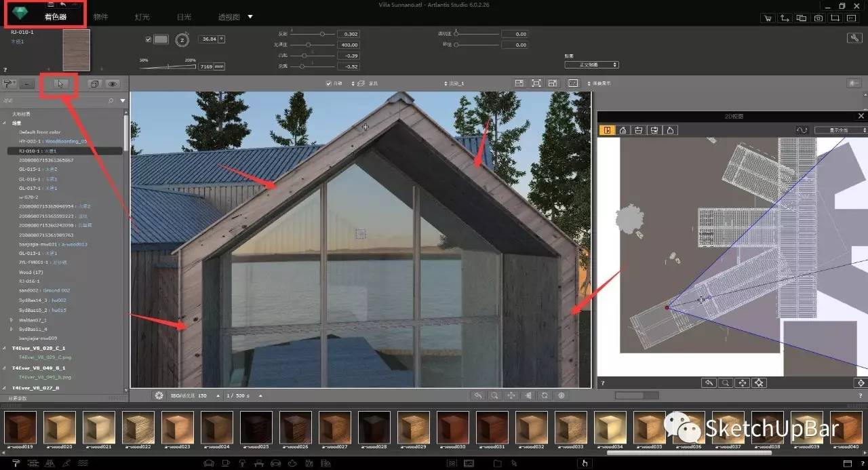Click the shopping cart media store icon
The width and height of the screenshot is (868, 470).
point(768,18)
